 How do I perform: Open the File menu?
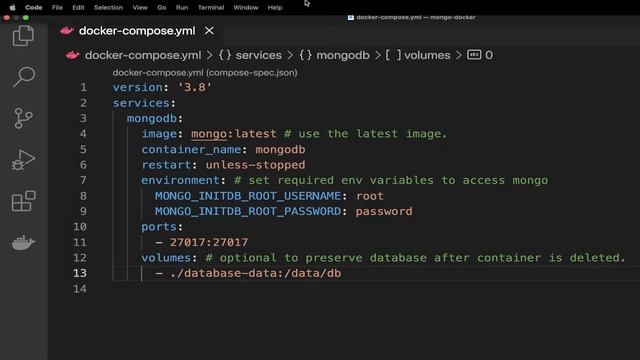click(57, 7)
